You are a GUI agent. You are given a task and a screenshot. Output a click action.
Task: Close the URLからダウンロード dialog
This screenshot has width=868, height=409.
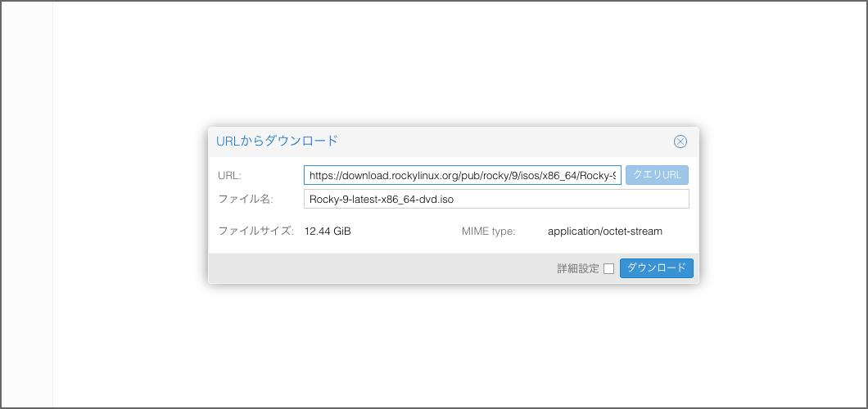click(680, 142)
